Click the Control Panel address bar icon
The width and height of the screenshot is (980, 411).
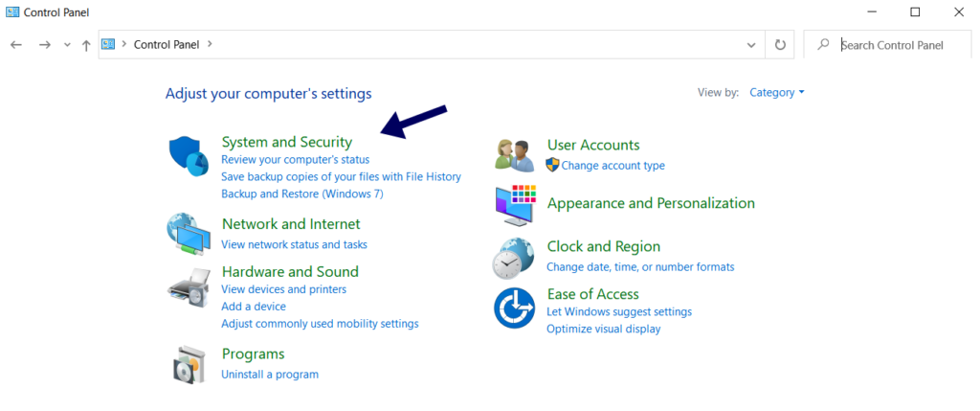[x=108, y=44]
